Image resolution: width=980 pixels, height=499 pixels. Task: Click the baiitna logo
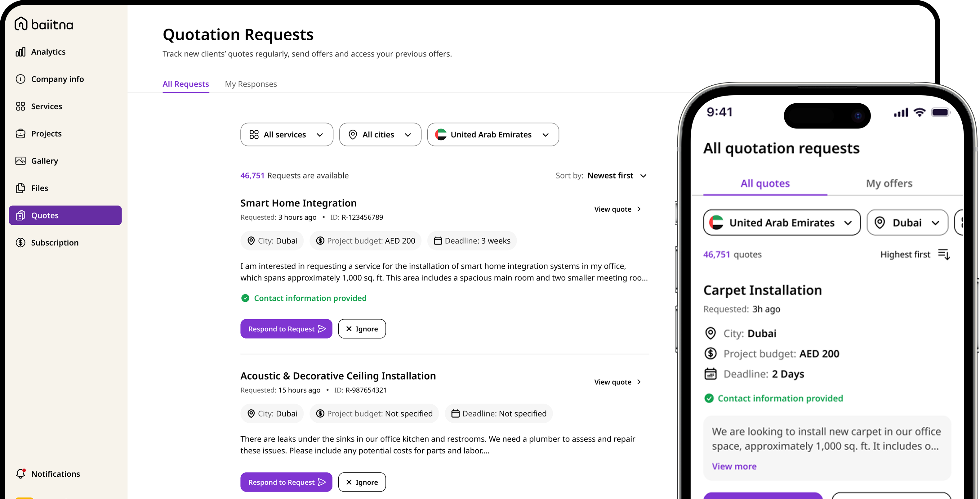point(44,24)
